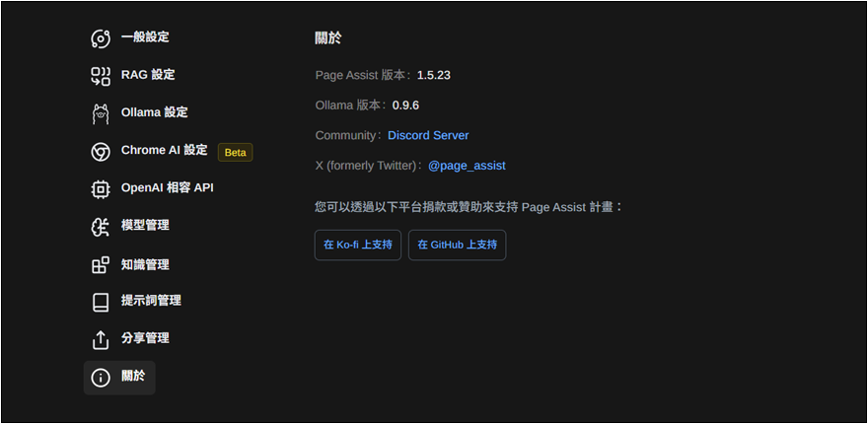This screenshot has height=424, width=868.
Task: Open 模型管理 section
Action: point(145,225)
